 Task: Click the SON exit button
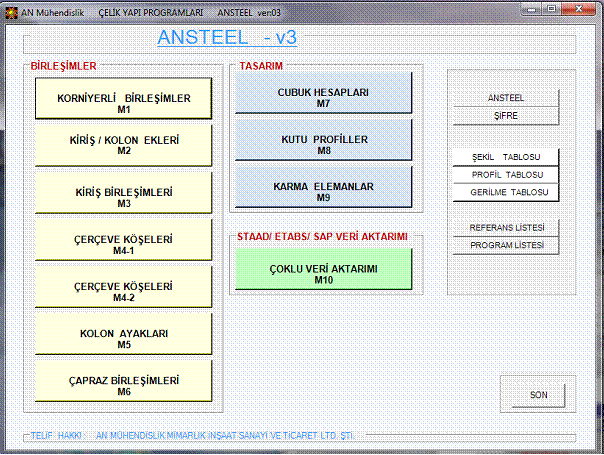[x=538, y=395]
